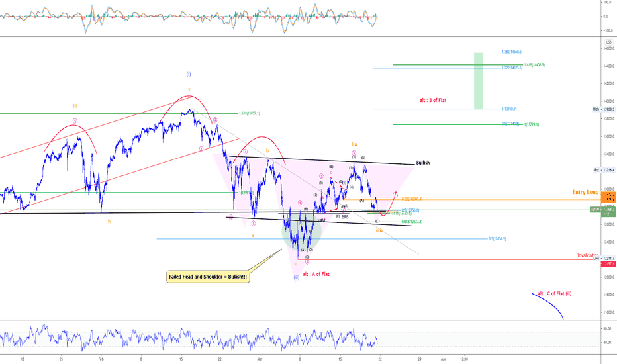Click the 14600.0 tick on price axis
This screenshot has width=617, height=364.
coord(609,48)
